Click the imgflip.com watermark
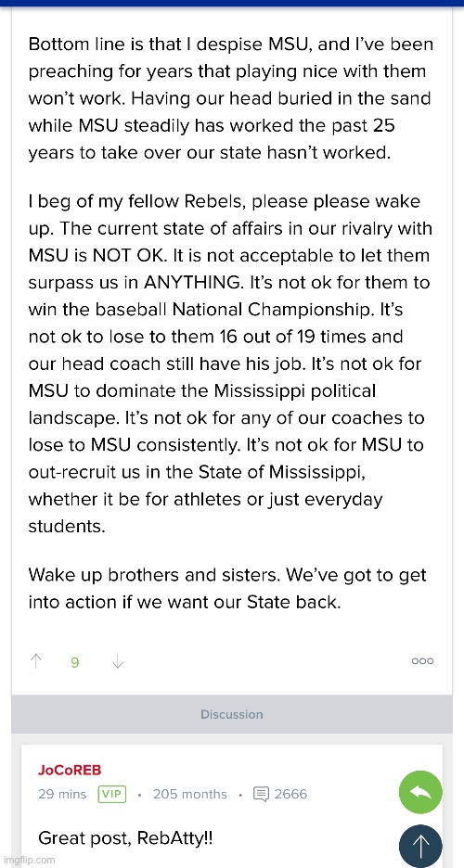 pos(28,860)
